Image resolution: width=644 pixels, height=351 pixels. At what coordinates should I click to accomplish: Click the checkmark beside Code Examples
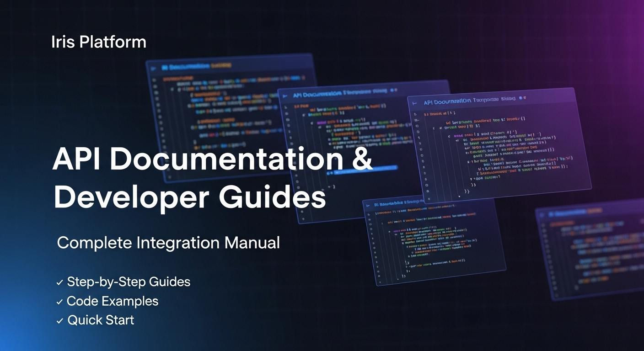click(x=59, y=302)
